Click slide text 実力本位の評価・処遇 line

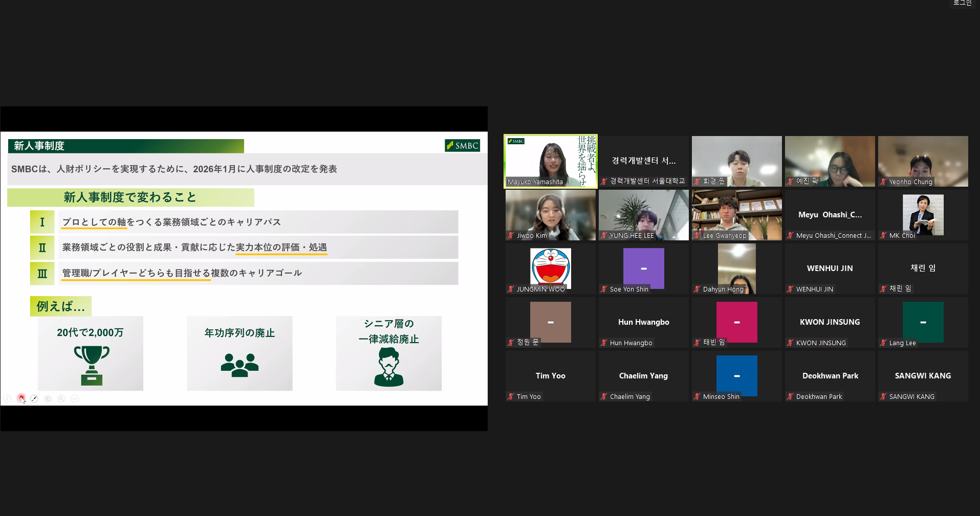(x=281, y=248)
